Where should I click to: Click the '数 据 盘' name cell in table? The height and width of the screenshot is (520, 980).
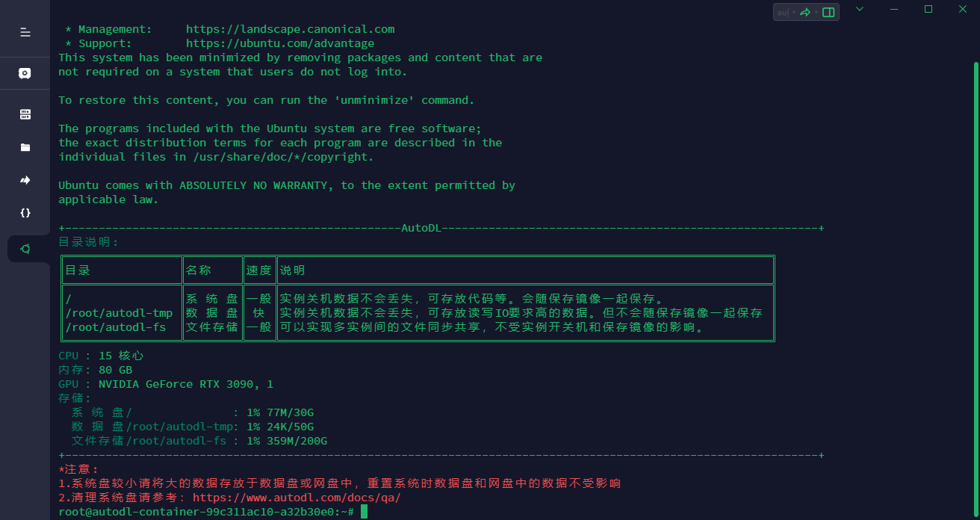coord(212,313)
